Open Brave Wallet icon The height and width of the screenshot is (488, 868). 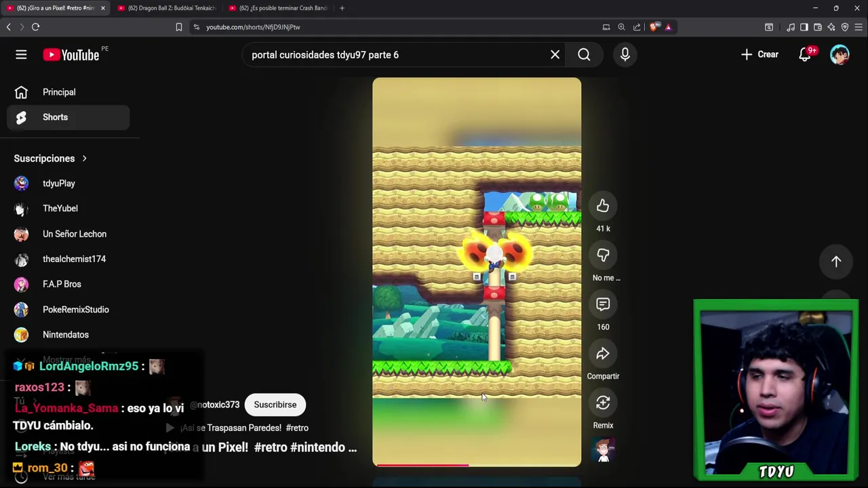(818, 27)
